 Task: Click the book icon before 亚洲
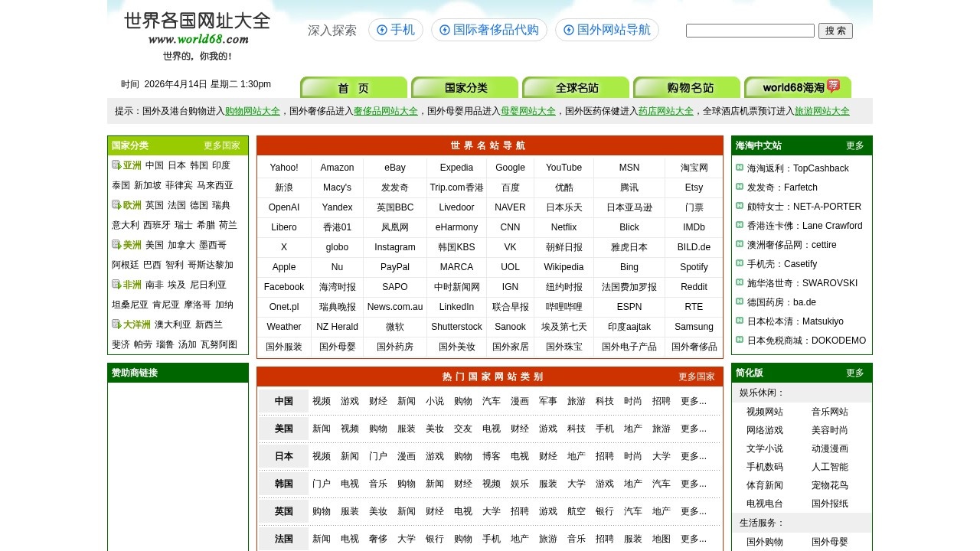tap(115, 165)
